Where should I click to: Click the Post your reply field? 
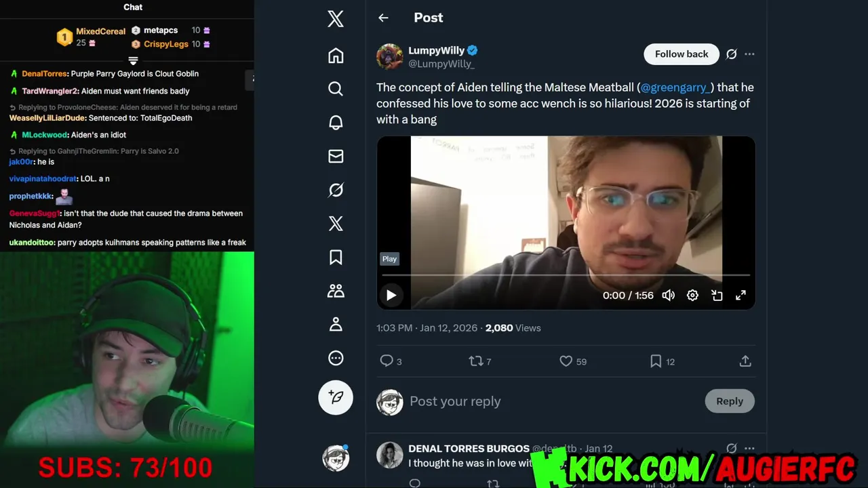pos(542,401)
